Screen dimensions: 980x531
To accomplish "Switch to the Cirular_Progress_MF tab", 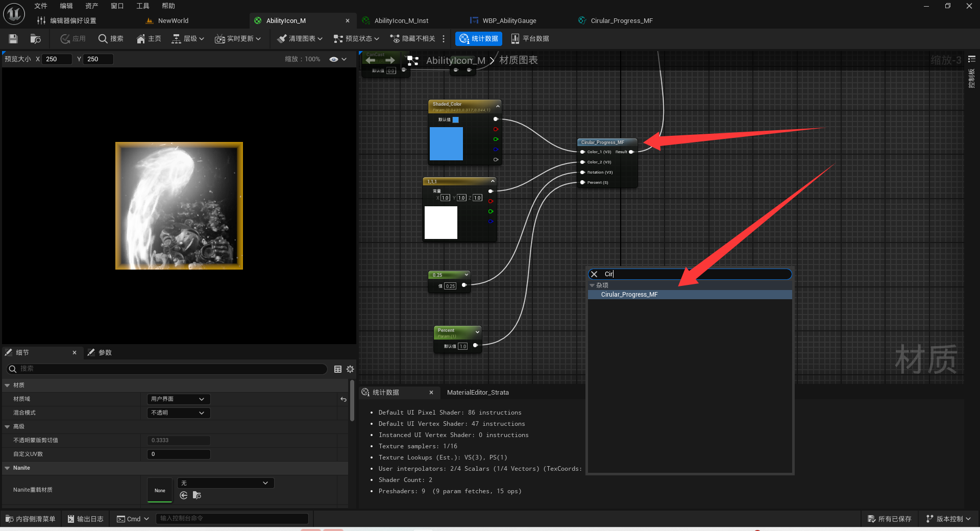I will pos(616,21).
